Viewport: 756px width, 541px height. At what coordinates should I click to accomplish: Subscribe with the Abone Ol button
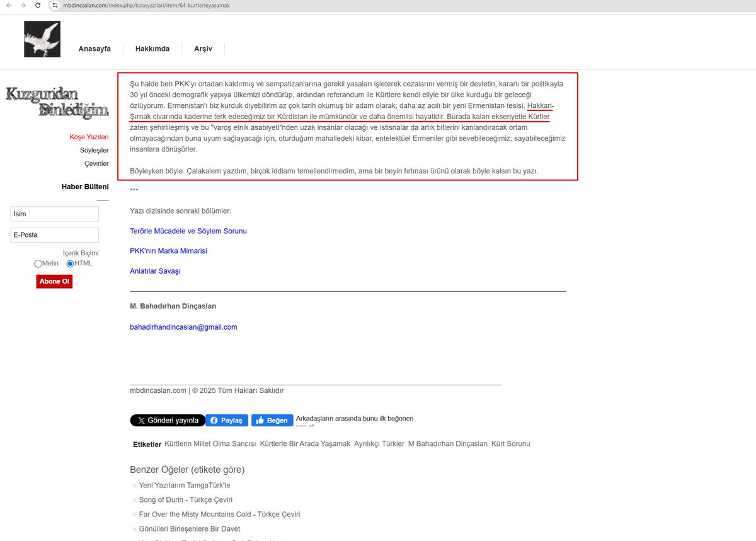tap(54, 281)
